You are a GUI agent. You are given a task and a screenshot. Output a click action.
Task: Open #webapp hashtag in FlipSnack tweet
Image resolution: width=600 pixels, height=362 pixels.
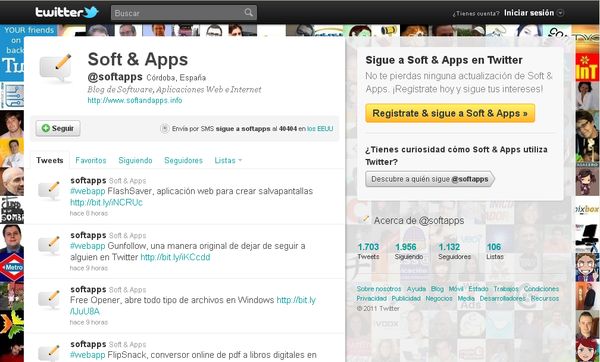88,355
